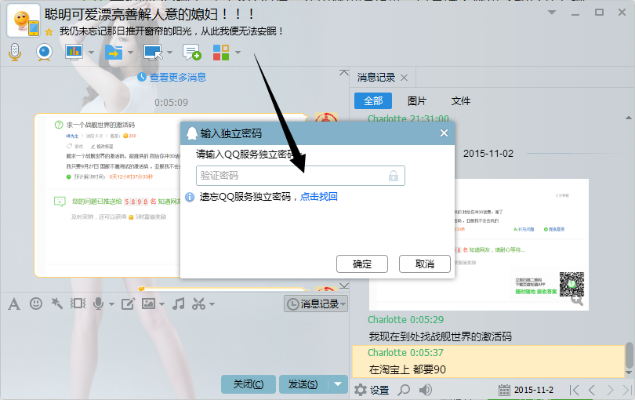Expand the presentation demo dropdown arrow
The width and height of the screenshot is (635, 400).
pyautogui.click(x=91, y=52)
